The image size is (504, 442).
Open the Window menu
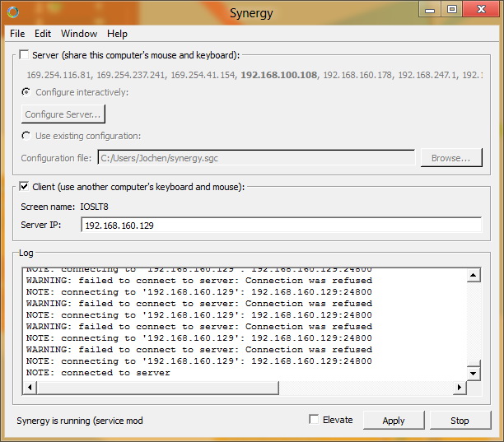[78, 34]
